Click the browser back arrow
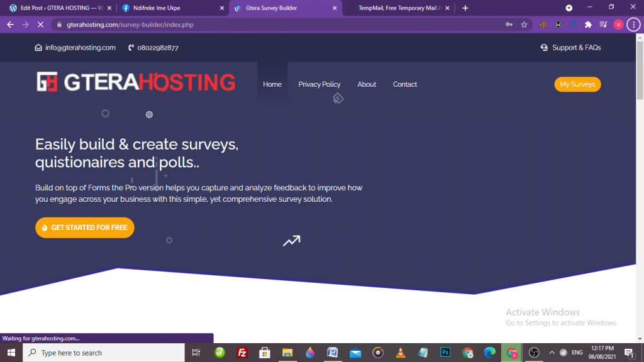The height and width of the screenshot is (362, 644). click(10, 25)
